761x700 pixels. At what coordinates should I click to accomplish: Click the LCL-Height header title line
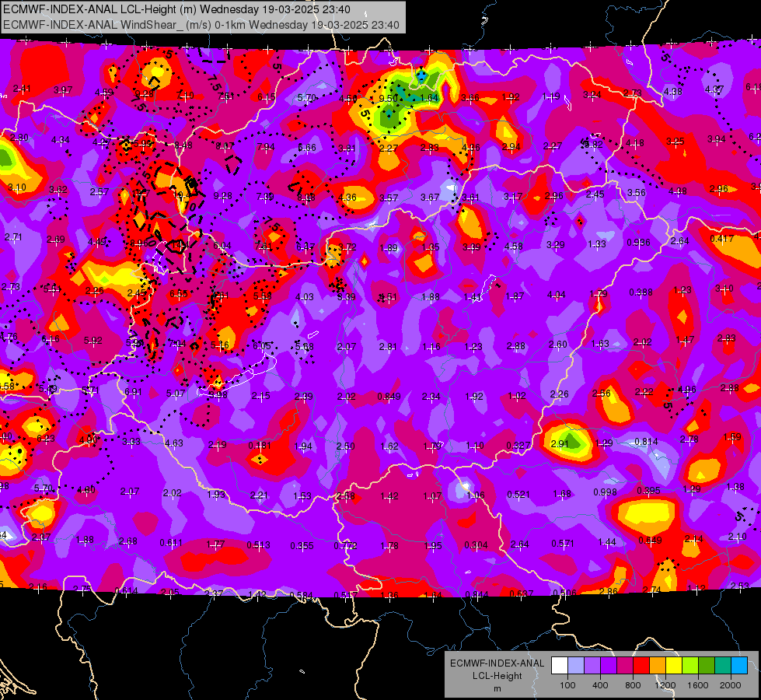pyautogui.click(x=177, y=9)
